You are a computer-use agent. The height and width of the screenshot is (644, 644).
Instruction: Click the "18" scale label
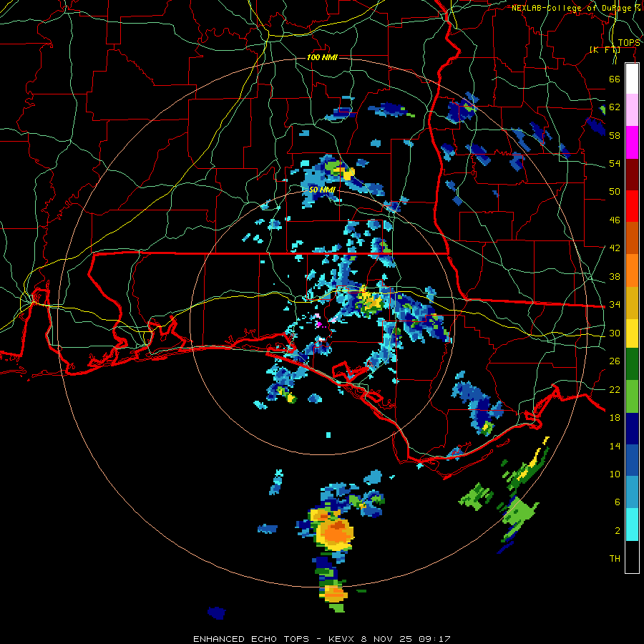tap(615, 418)
